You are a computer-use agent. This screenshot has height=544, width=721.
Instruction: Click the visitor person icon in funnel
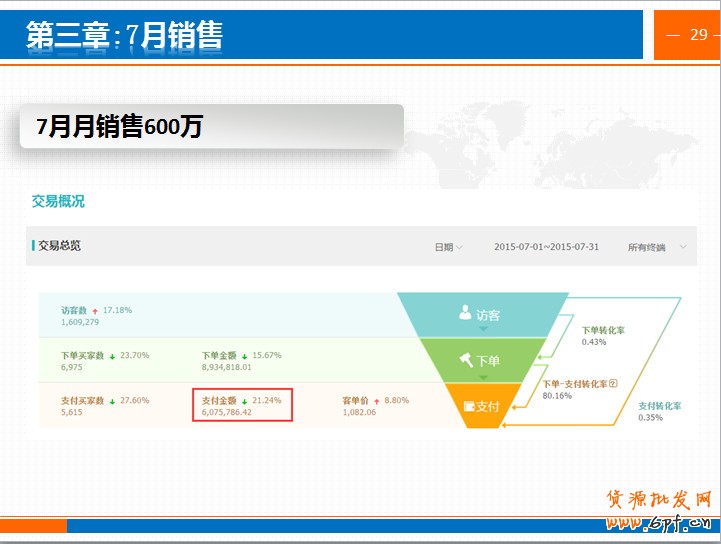tap(465, 313)
